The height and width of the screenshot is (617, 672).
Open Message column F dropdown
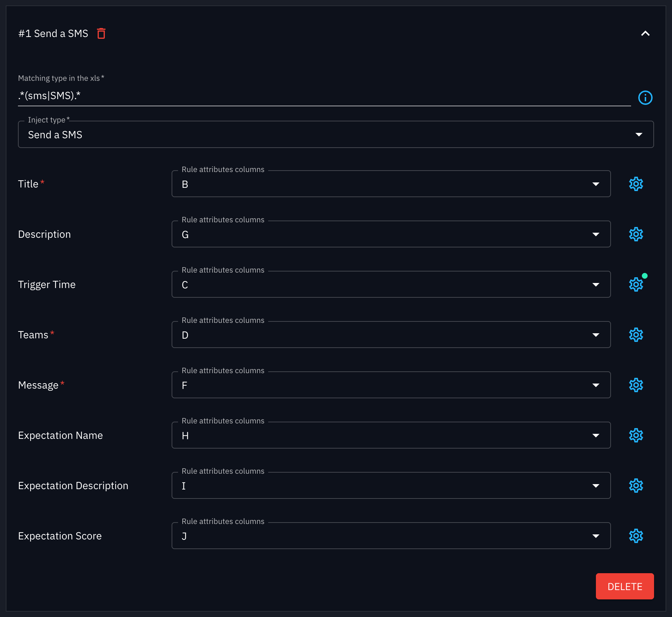[x=595, y=385]
